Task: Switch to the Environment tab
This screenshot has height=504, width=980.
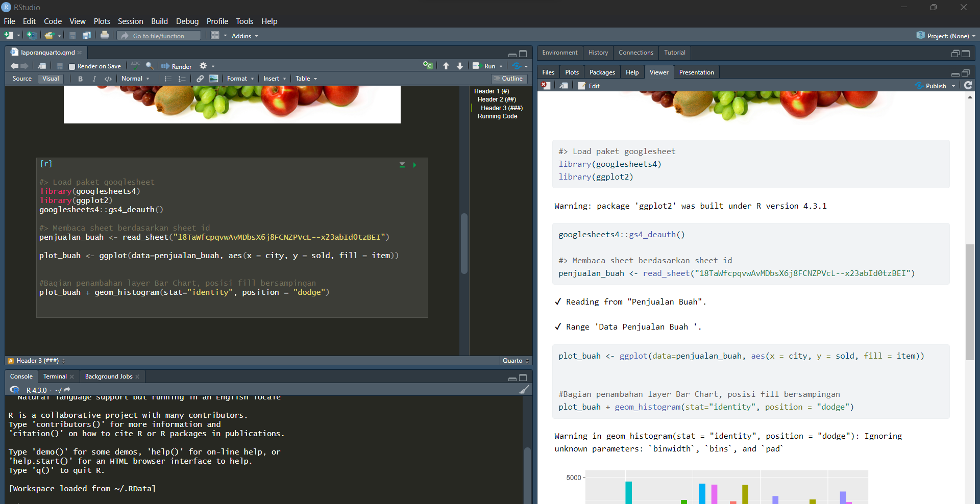Action: 559,53
